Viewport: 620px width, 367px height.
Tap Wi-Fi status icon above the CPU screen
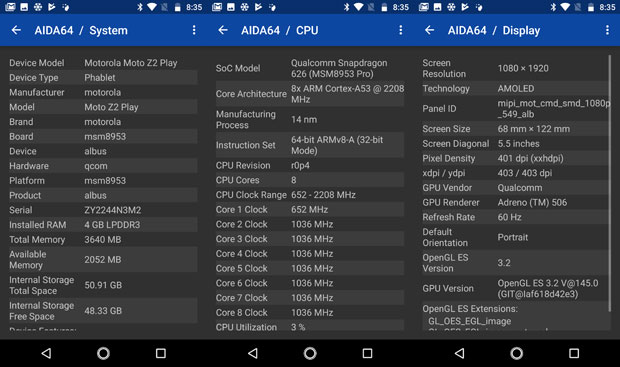tap(359, 7)
